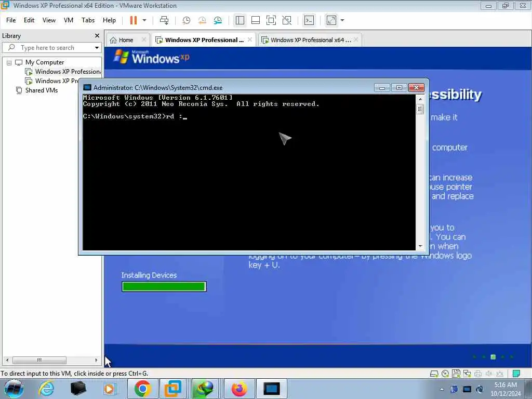The width and height of the screenshot is (532, 399).
Task: Close the Windows XP Professional x64 tab
Action: [x=356, y=39]
